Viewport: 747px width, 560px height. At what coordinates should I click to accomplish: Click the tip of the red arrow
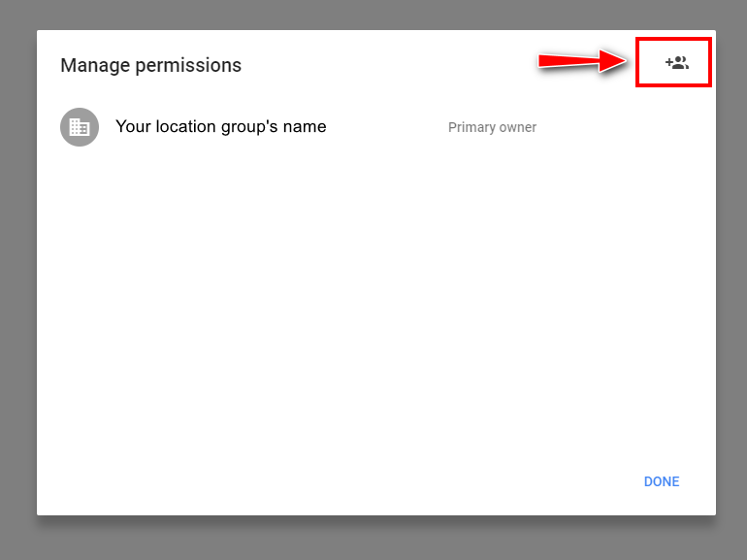click(628, 62)
